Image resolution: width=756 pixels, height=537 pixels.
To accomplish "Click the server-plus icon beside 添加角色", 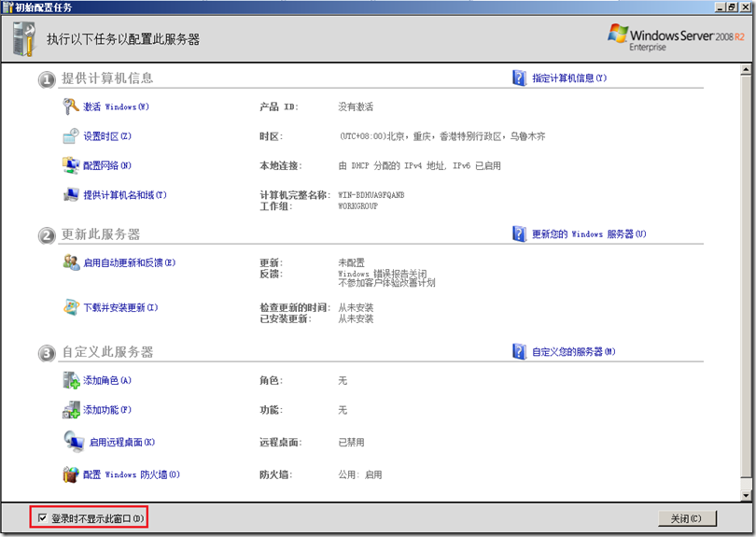I will coord(71,380).
